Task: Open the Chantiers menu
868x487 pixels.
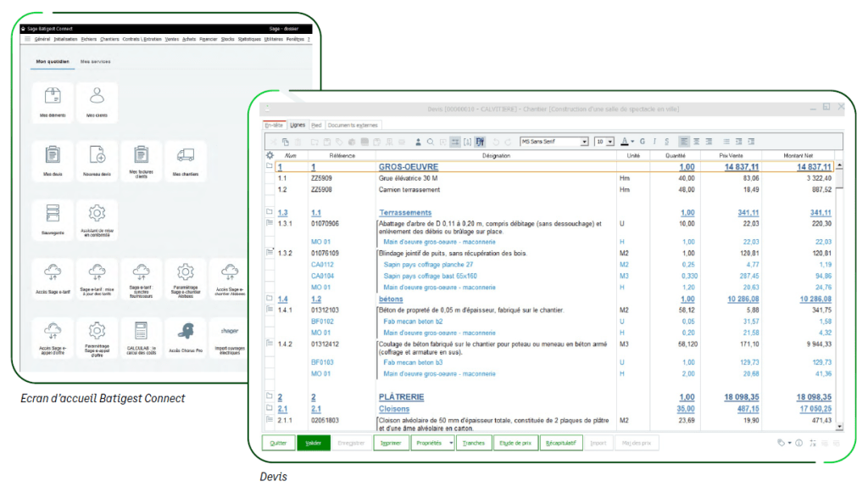Action: click(x=109, y=39)
